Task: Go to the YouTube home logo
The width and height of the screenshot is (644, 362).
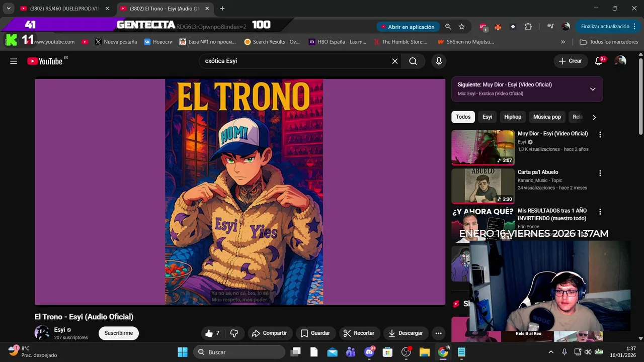Action: click(45, 61)
